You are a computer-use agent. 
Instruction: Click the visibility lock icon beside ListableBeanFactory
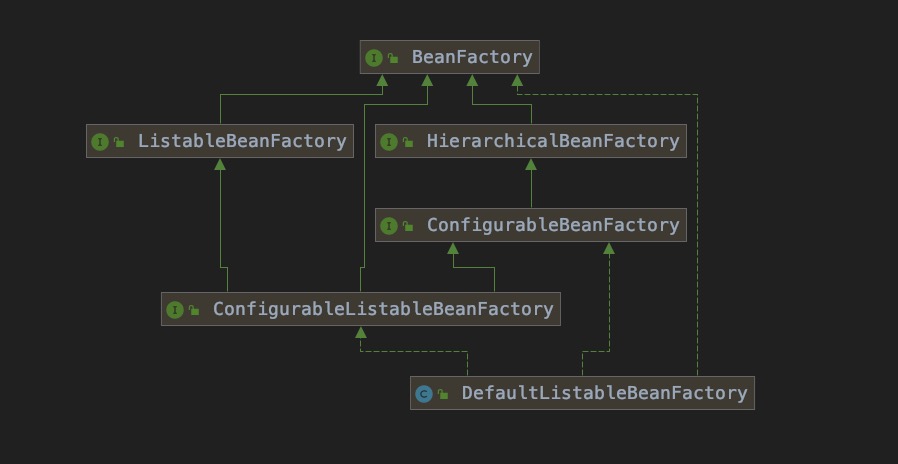click(x=119, y=142)
